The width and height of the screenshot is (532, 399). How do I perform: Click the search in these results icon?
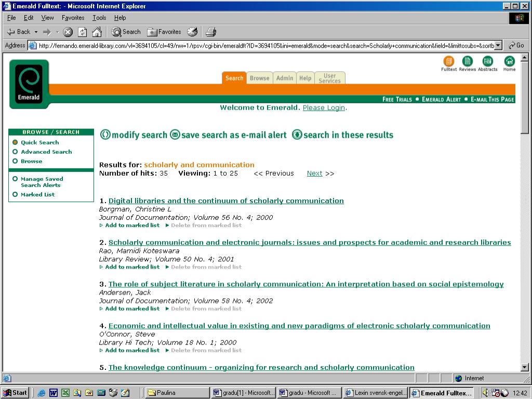pyautogui.click(x=297, y=135)
